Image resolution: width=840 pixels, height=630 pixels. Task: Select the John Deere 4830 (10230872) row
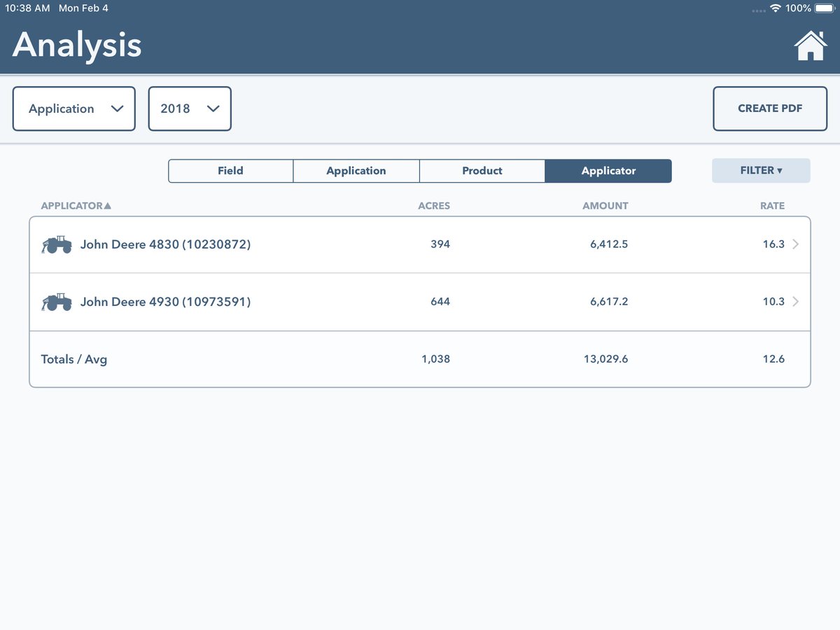[420, 245]
